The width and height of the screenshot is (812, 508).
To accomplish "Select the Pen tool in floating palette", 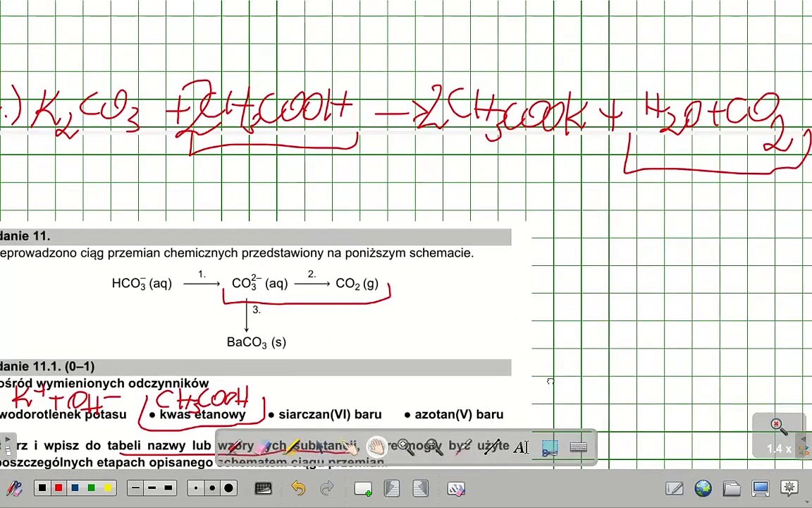I will coord(235,447).
